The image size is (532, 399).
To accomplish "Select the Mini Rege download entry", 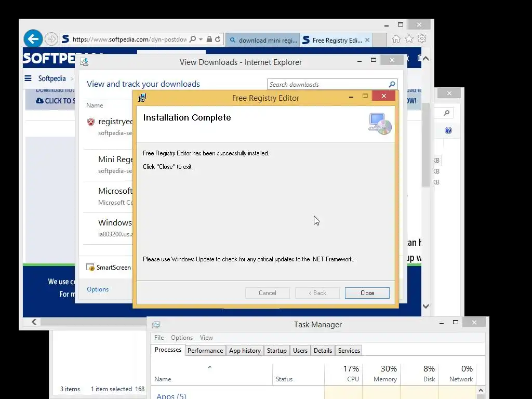I will tap(109, 165).
